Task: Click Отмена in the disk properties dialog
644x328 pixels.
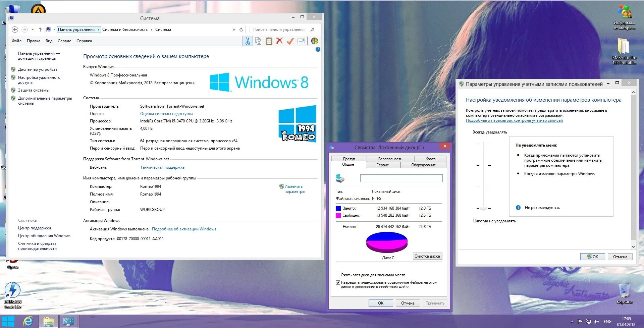Action: [x=408, y=303]
